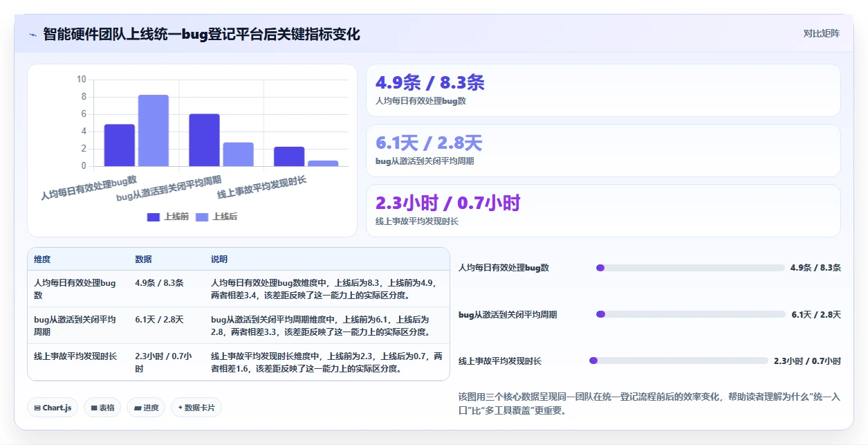Click the 数据 column header
Viewport: 868px width, 445px height.
(143, 260)
